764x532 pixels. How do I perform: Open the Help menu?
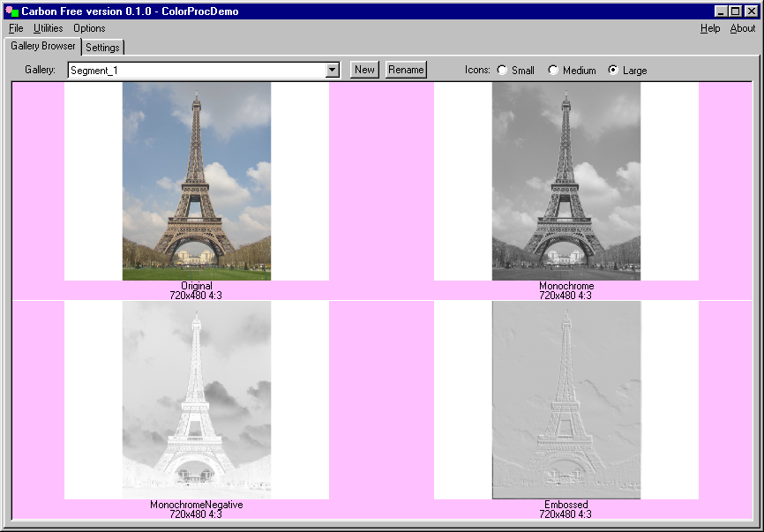tap(710, 28)
